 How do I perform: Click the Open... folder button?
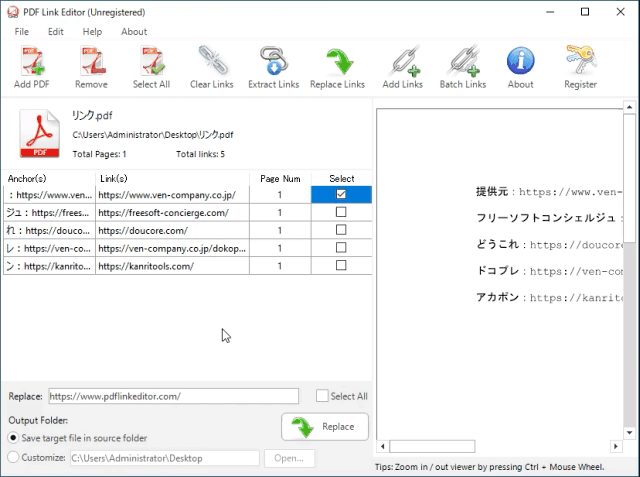coord(289,458)
